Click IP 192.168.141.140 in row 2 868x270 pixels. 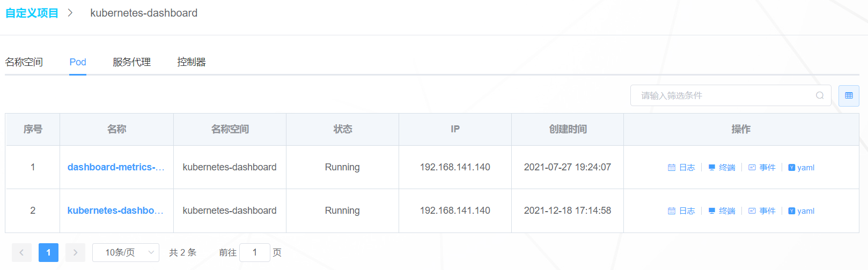click(455, 211)
